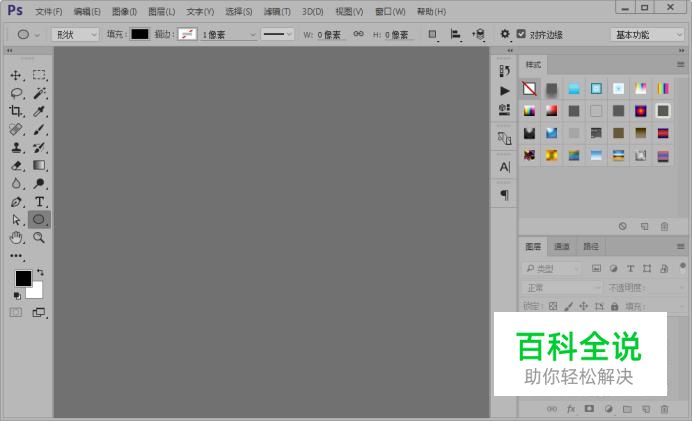692x421 pixels.
Task: Select the Magic Wand tool
Action: [40, 93]
